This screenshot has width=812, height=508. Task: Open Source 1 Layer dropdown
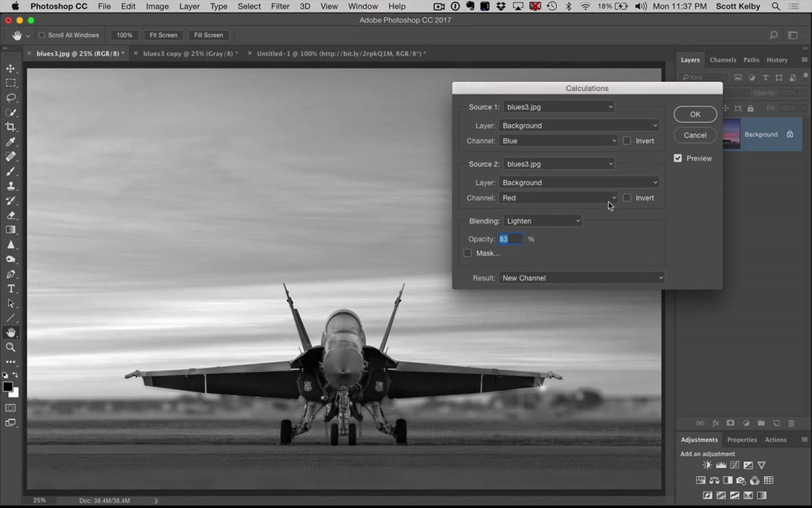coord(579,125)
